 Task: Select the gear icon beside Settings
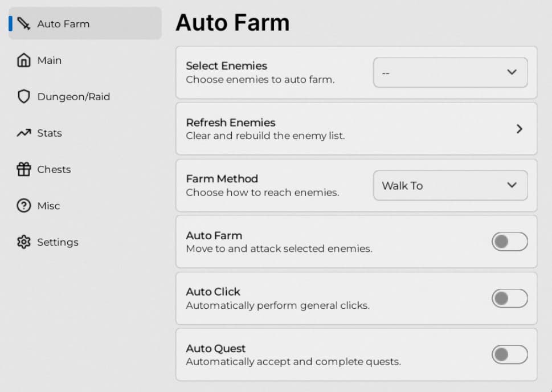click(23, 242)
